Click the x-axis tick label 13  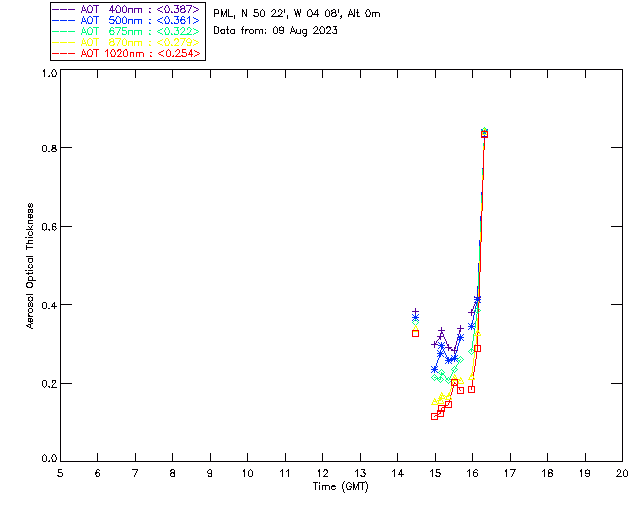tap(360, 473)
